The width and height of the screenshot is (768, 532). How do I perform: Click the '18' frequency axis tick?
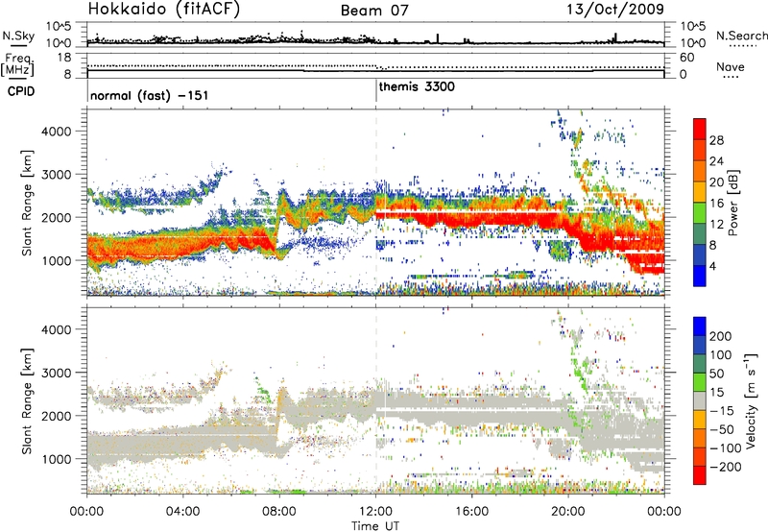64,58
